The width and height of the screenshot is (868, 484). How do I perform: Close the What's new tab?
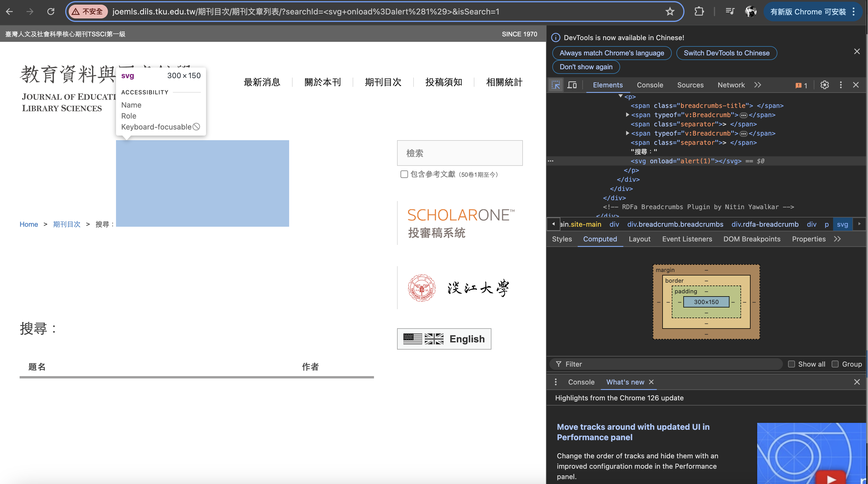pyautogui.click(x=651, y=382)
